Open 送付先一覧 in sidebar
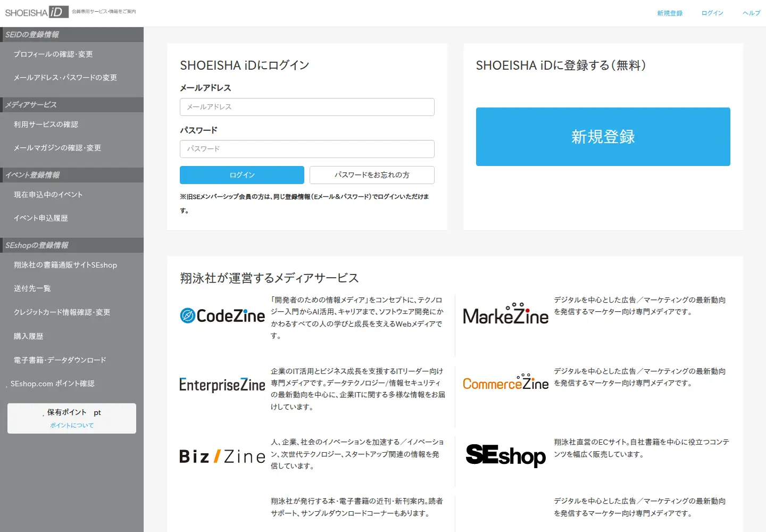 coord(32,288)
